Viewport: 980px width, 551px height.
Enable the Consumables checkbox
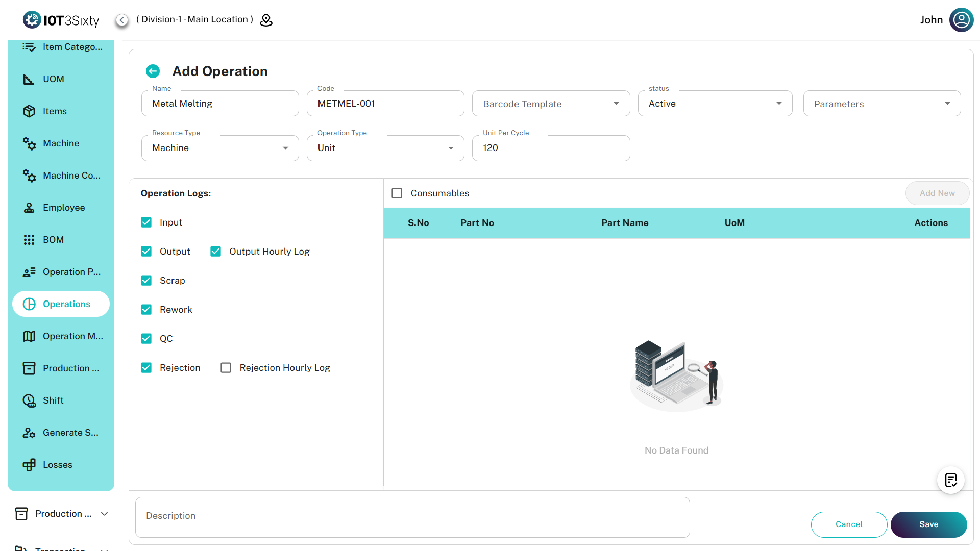[397, 193]
